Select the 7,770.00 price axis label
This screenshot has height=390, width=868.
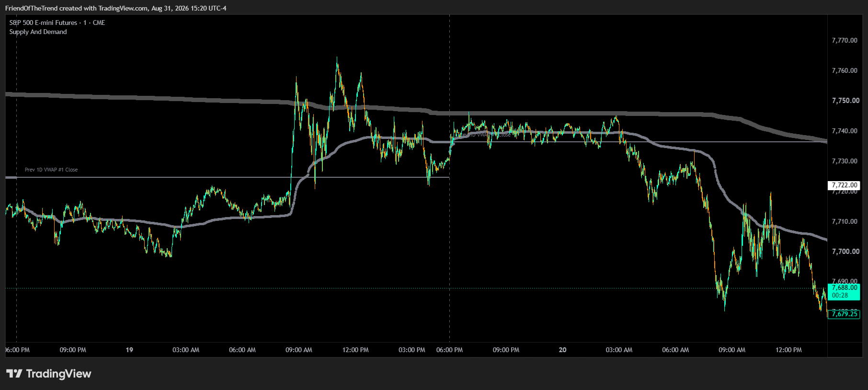point(845,40)
